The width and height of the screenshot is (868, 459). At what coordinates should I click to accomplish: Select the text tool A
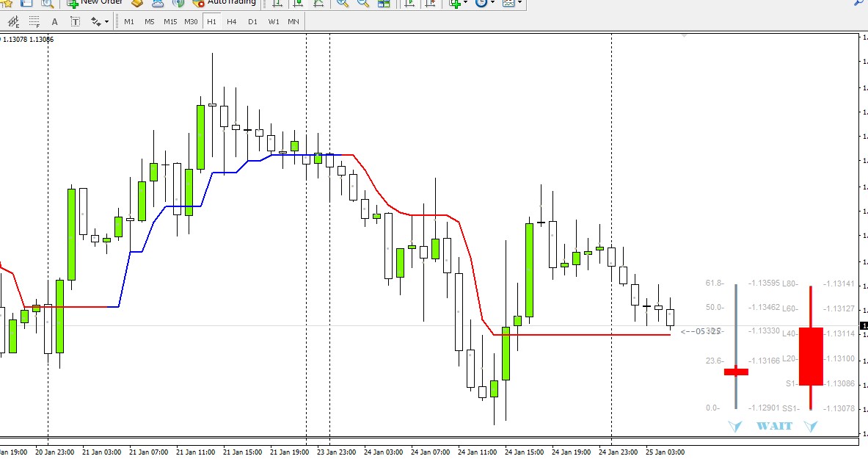(54, 21)
